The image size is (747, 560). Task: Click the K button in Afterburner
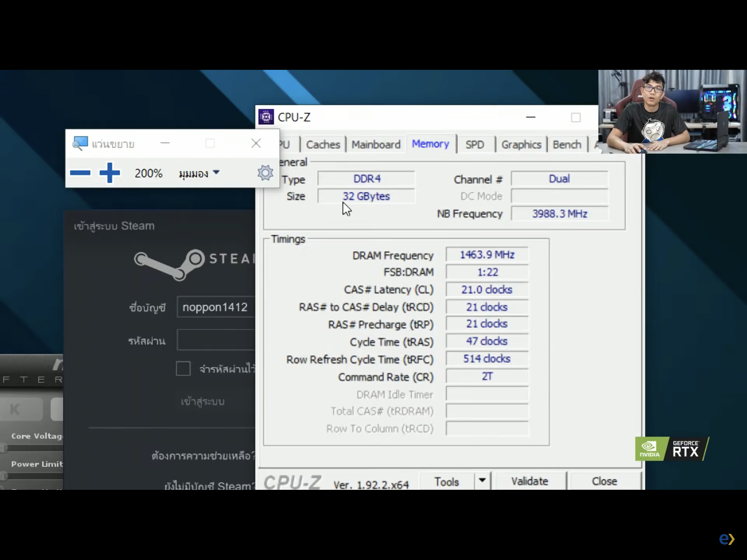[21, 409]
